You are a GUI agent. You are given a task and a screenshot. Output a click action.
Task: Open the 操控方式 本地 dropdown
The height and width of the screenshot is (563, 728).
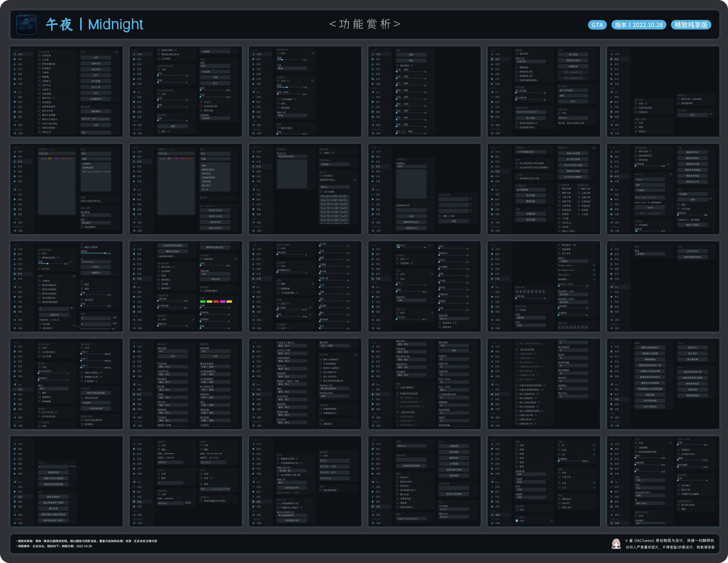pos(292,115)
